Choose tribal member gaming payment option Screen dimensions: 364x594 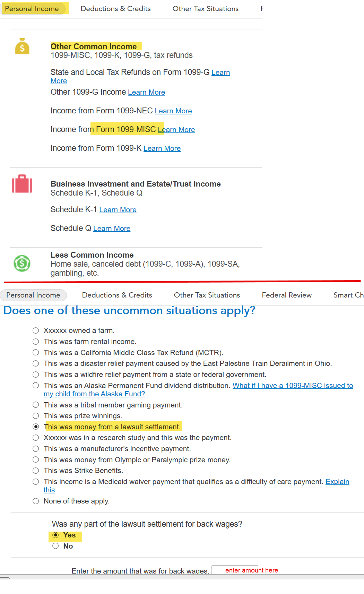[x=36, y=405]
